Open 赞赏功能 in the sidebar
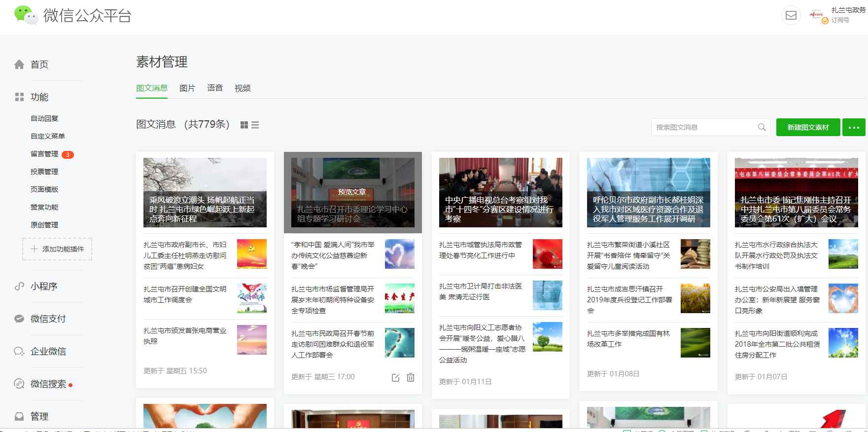 (44, 207)
